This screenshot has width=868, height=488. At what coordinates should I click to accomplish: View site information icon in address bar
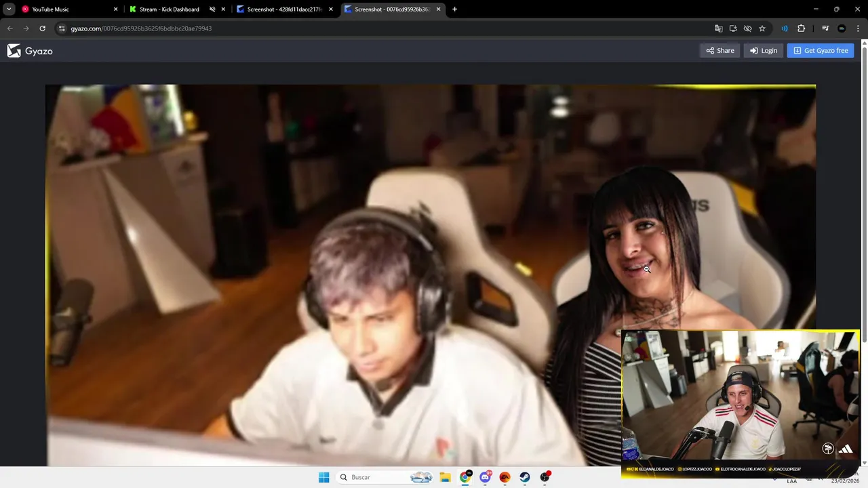tap(62, 28)
